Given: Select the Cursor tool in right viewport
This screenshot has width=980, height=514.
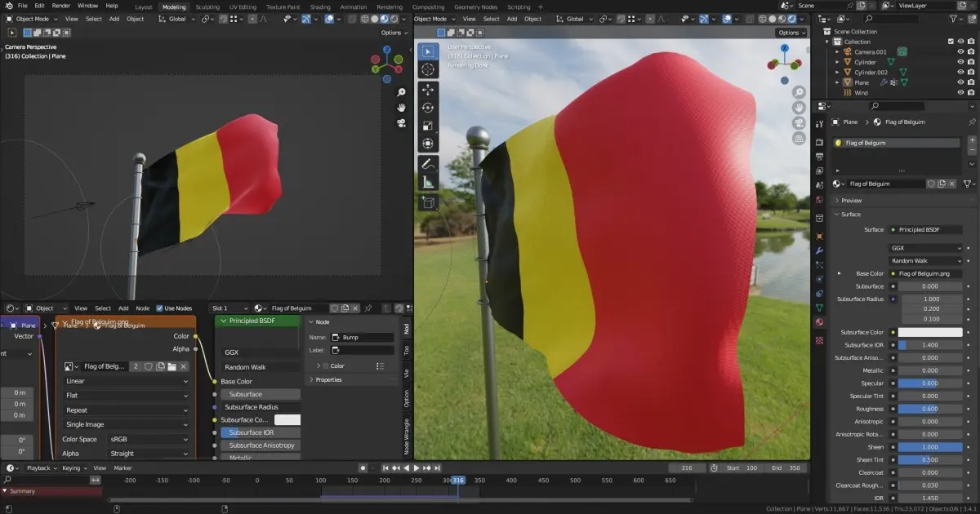Looking at the screenshot, I should 428,69.
